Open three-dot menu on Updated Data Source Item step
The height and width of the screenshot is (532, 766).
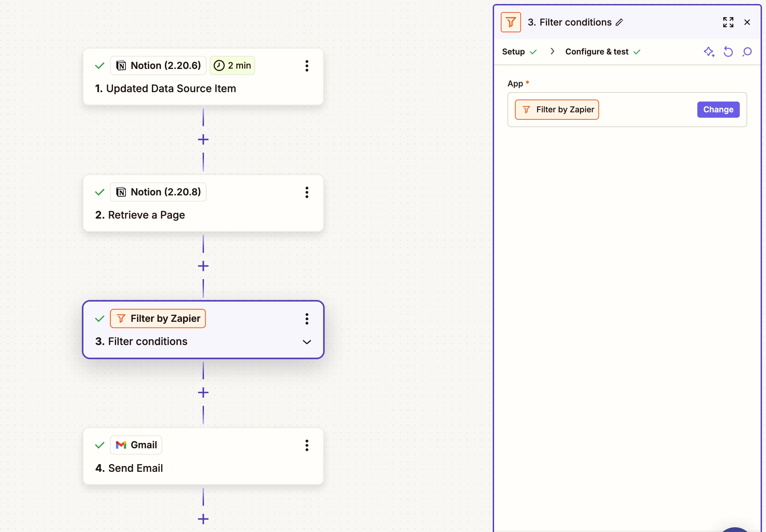click(307, 66)
